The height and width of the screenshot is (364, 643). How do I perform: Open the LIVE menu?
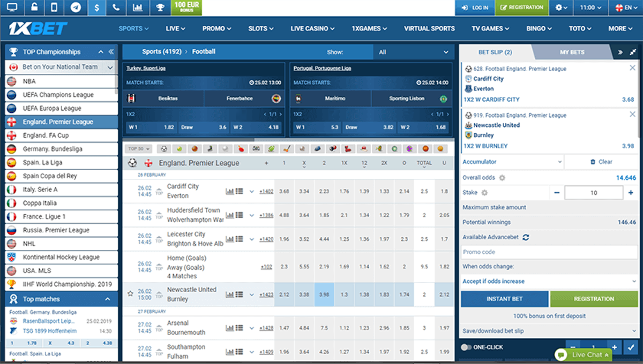point(176,28)
